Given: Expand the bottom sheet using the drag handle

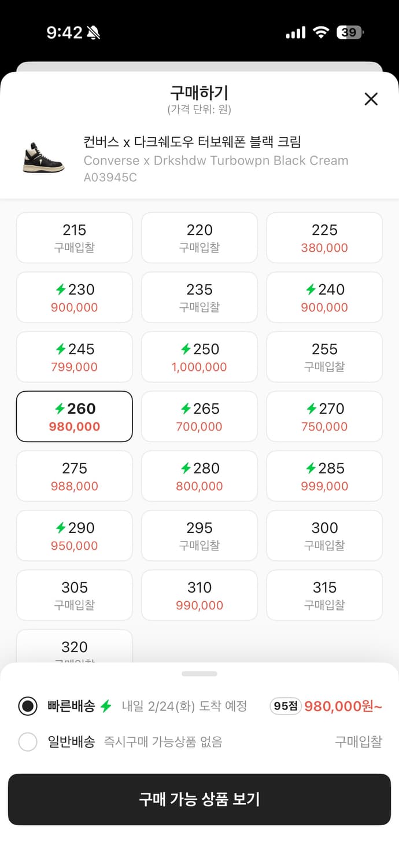Looking at the screenshot, I should 199,673.
